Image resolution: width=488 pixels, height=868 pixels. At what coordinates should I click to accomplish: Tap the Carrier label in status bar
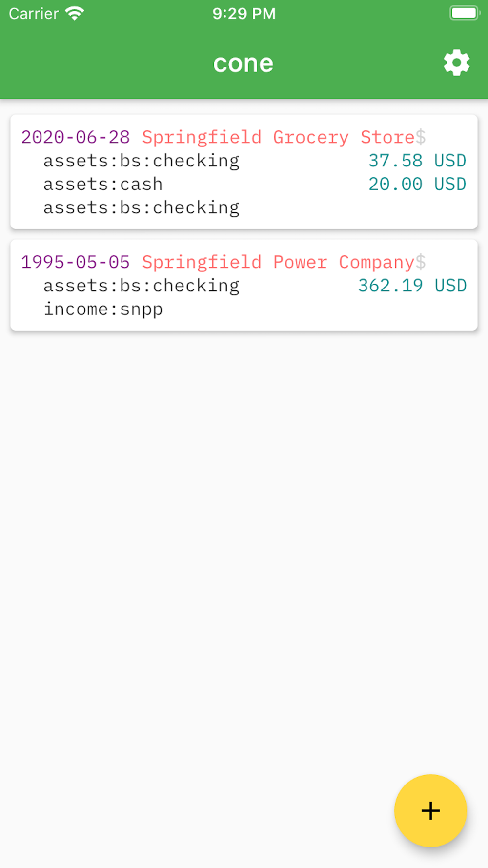click(x=34, y=13)
